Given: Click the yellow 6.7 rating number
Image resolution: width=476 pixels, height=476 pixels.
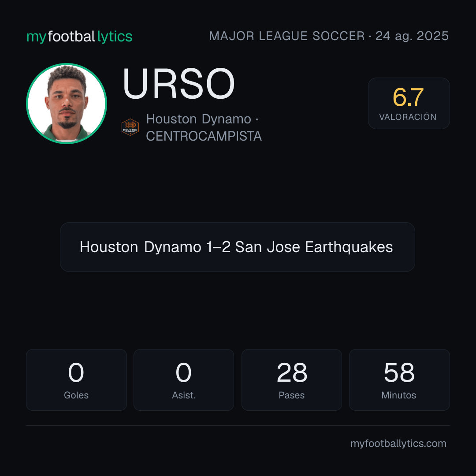Looking at the screenshot, I should [408, 97].
